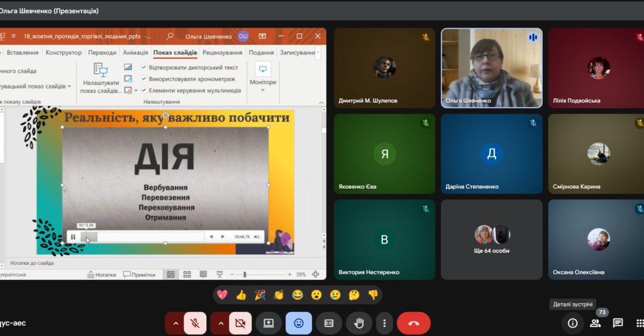
Task: Open the Рецензування ribbon tab
Action: pos(222,53)
